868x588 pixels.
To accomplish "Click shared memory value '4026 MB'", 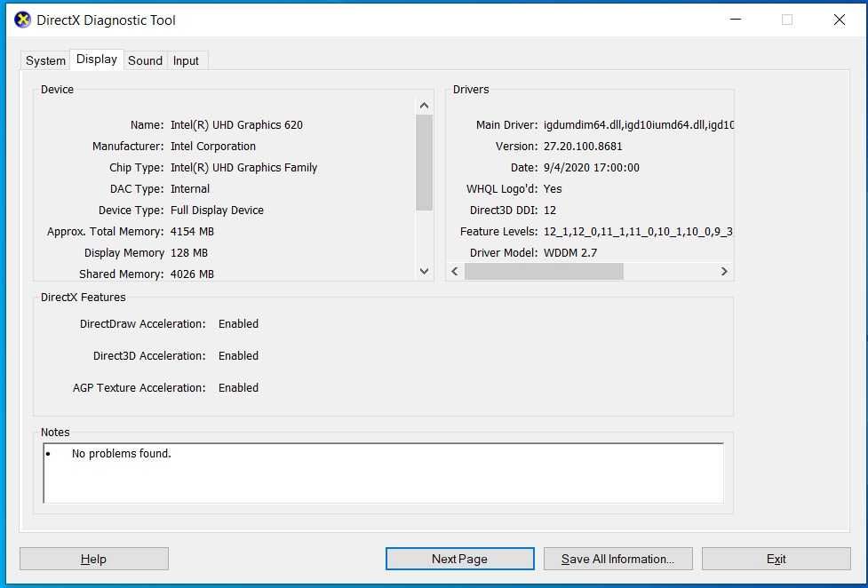I will pyautogui.click(x=192, y=274).
